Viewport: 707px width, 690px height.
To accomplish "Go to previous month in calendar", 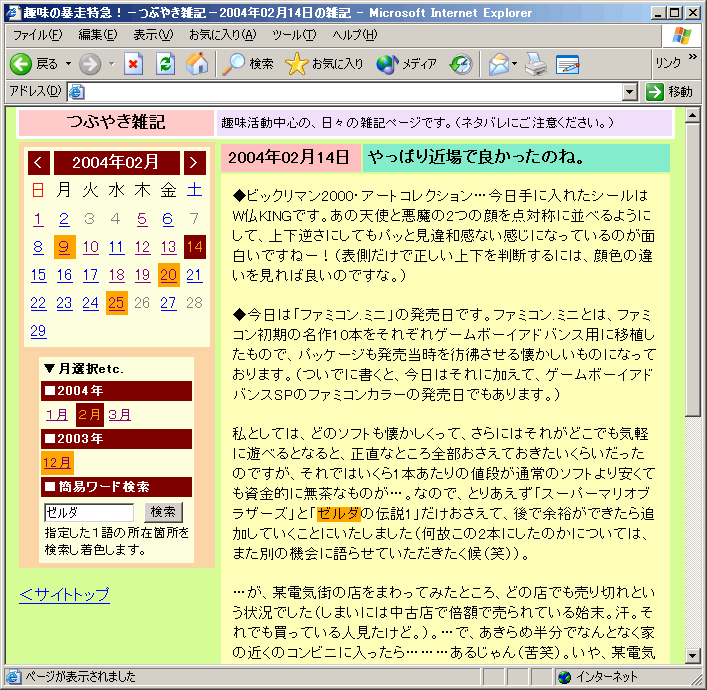I will pyautogui.click(x=38, y=162).
